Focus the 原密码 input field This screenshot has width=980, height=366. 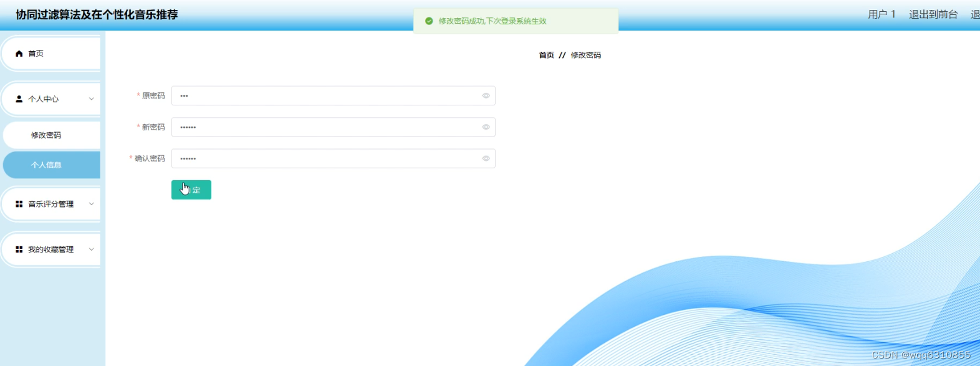pyautogui.click(x=334, y=96)
